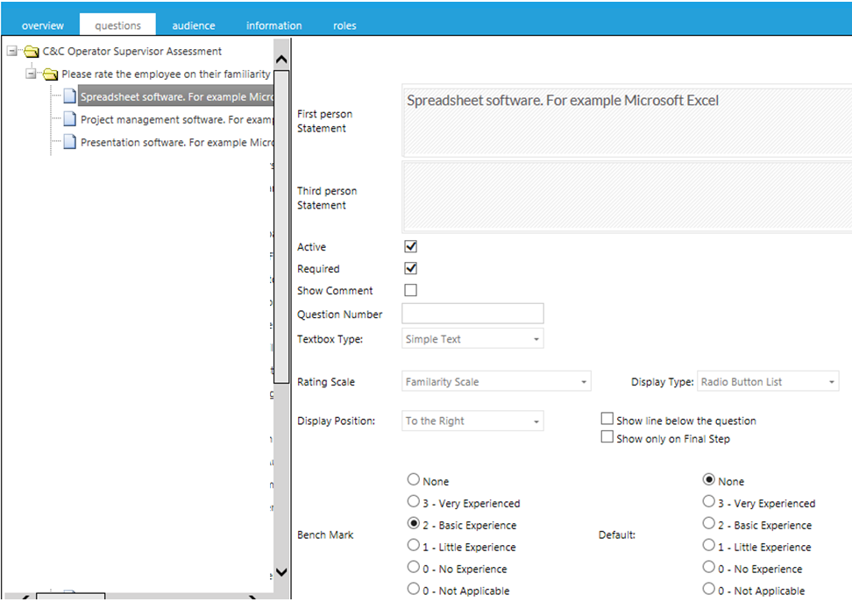Click the Project management software page icon
The width and height of the screenshot is (852, 616).
pos(69,119)
